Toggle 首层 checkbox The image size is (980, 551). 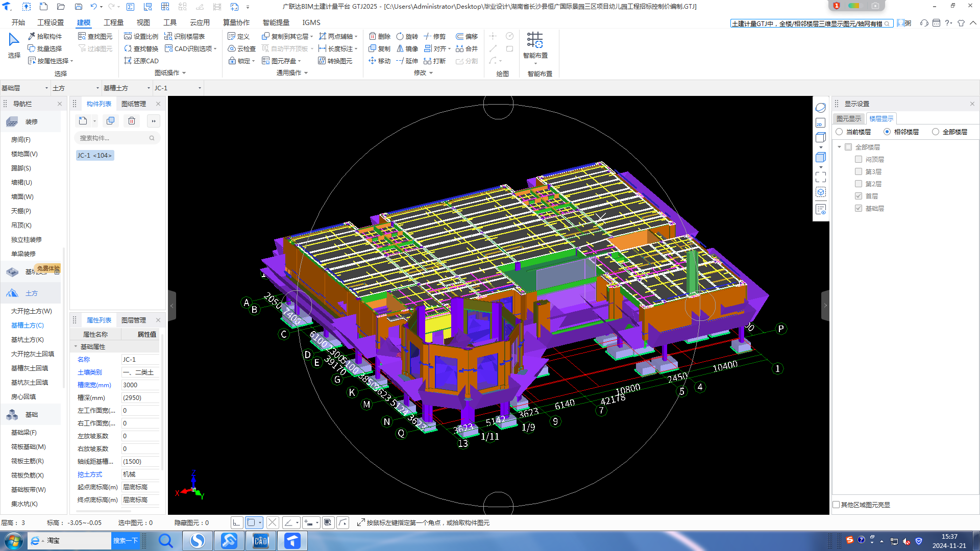pos(859,196)
